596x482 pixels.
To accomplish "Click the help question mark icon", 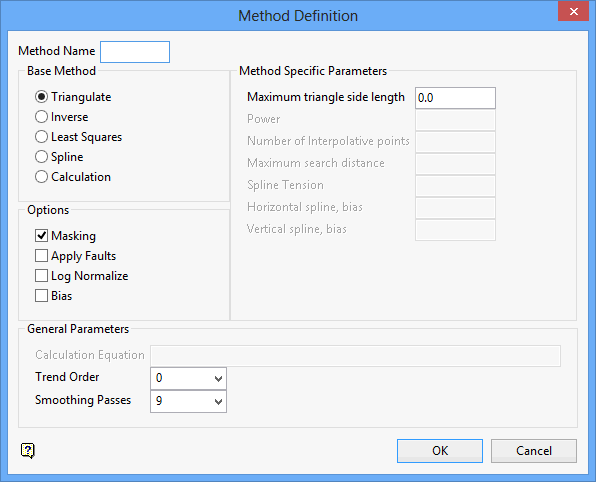I will tap(27, 451).
